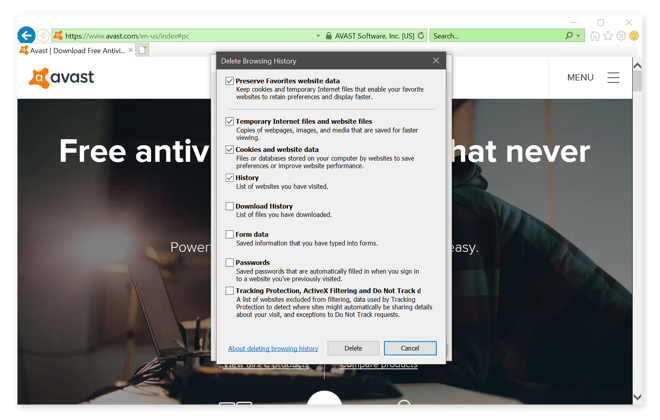Go back with the browser back arrow
660x420 pixels.
click(x=27, y=35)
